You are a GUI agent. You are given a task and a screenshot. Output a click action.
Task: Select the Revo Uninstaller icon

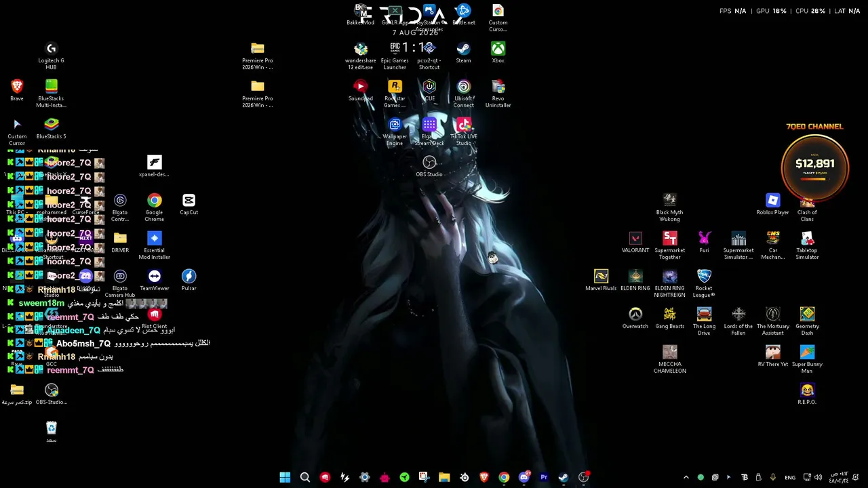[498, 94]
